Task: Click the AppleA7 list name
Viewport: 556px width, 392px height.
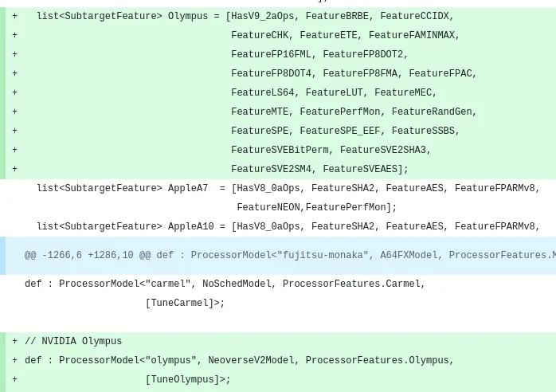Action: tap(188, 188)
